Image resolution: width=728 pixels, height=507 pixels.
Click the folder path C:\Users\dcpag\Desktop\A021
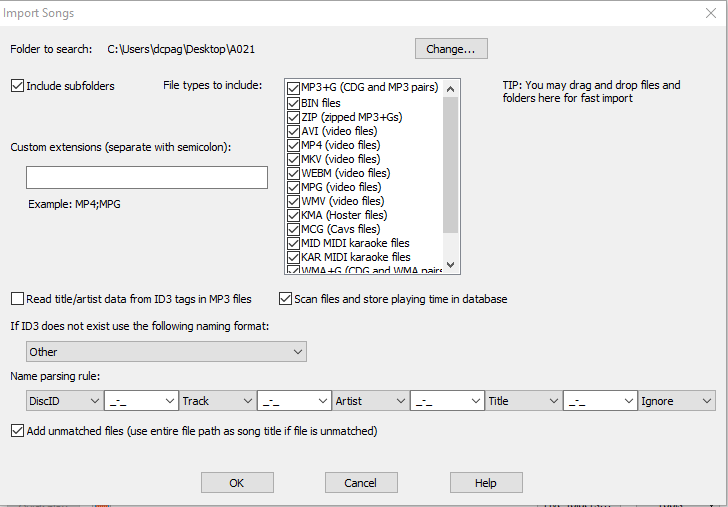point(181,49)
